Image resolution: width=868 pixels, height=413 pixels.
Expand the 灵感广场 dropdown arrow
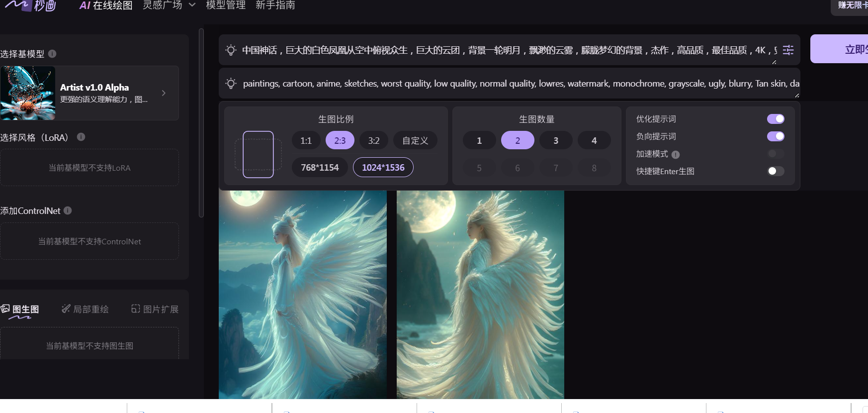click(x=192, y=5)
